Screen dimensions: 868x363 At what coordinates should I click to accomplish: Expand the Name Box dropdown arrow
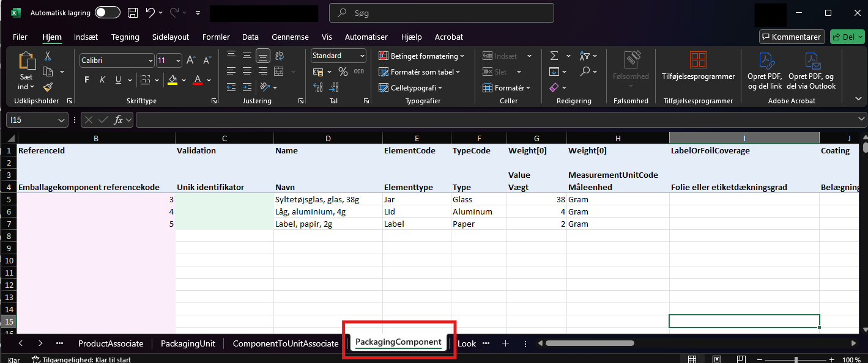pyautogui.click(x=62, y=120)
